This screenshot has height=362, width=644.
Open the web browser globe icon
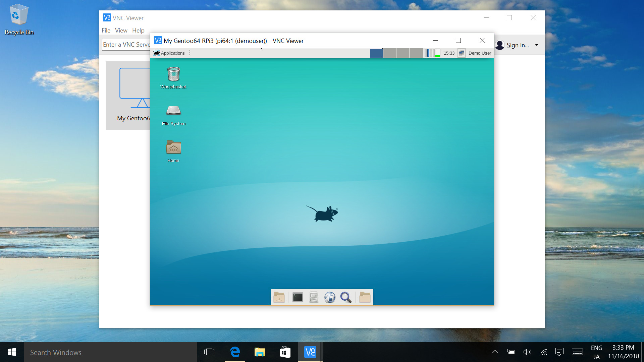(x=330, y=297)
